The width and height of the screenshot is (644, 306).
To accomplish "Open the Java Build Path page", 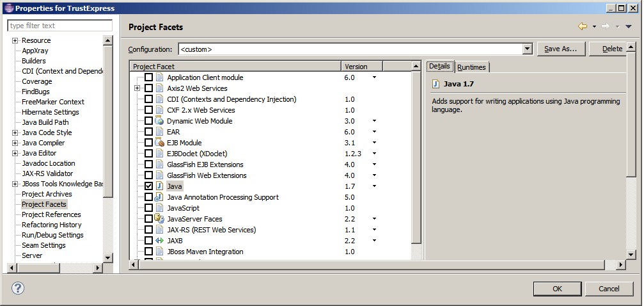I will click(x=45, y=122).
